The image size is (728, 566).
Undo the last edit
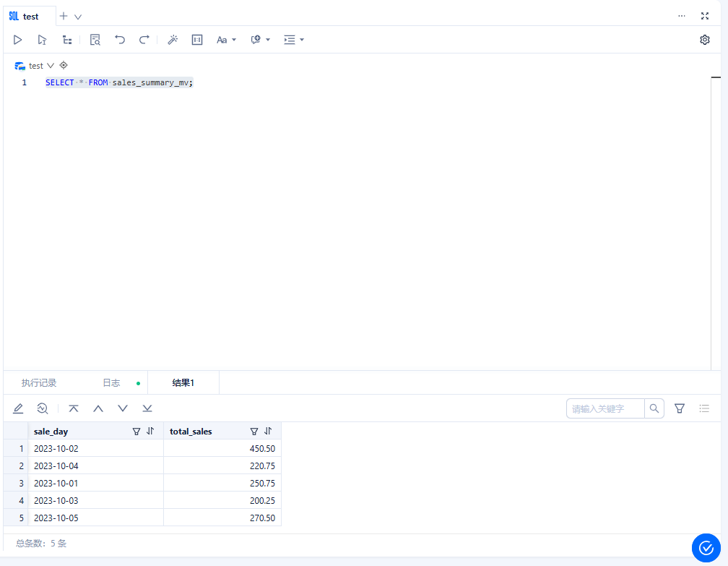[x=120, y=40]
